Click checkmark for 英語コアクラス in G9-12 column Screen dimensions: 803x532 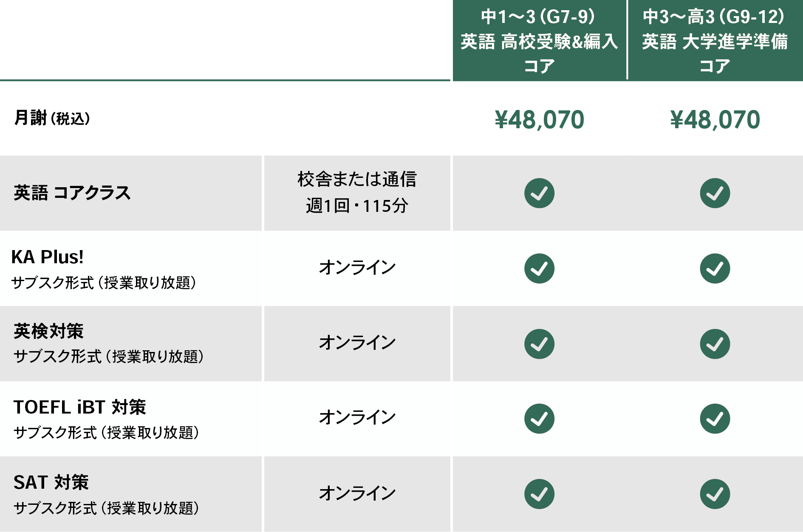point(715,193)
